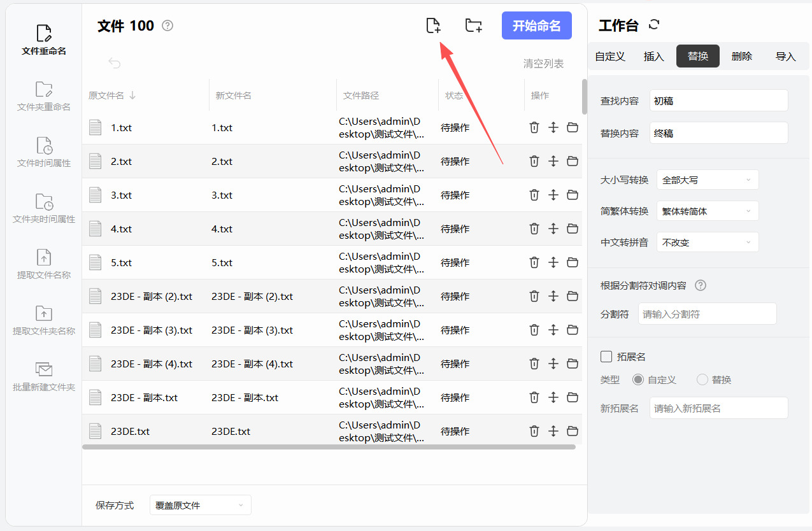Delete the 1.txt row with trash icon

(x=534, y=127)
